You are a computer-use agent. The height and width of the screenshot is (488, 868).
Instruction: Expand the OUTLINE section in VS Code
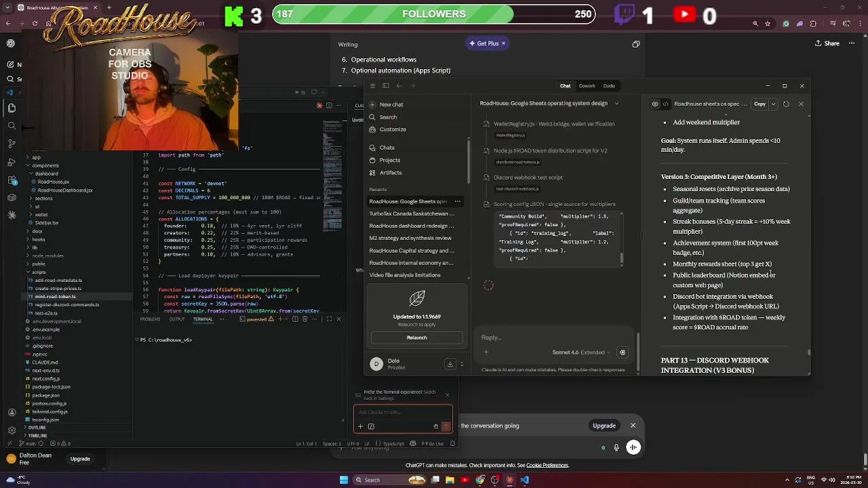click(37, 428)
